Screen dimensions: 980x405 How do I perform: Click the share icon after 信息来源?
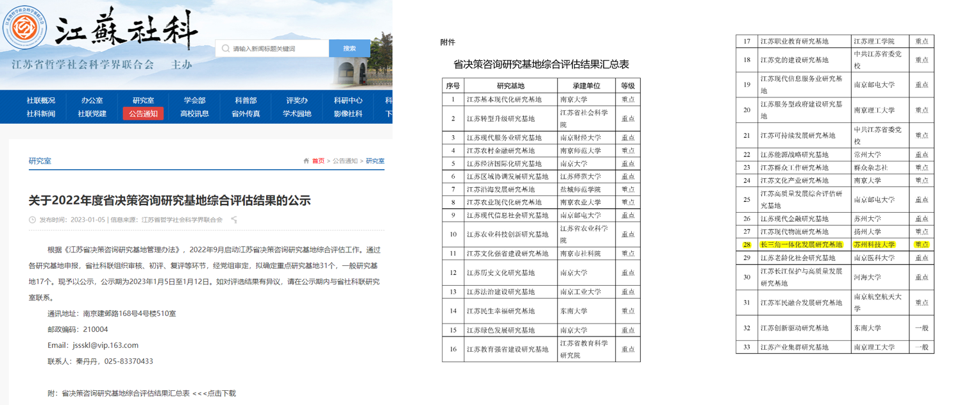click(234, 220)
